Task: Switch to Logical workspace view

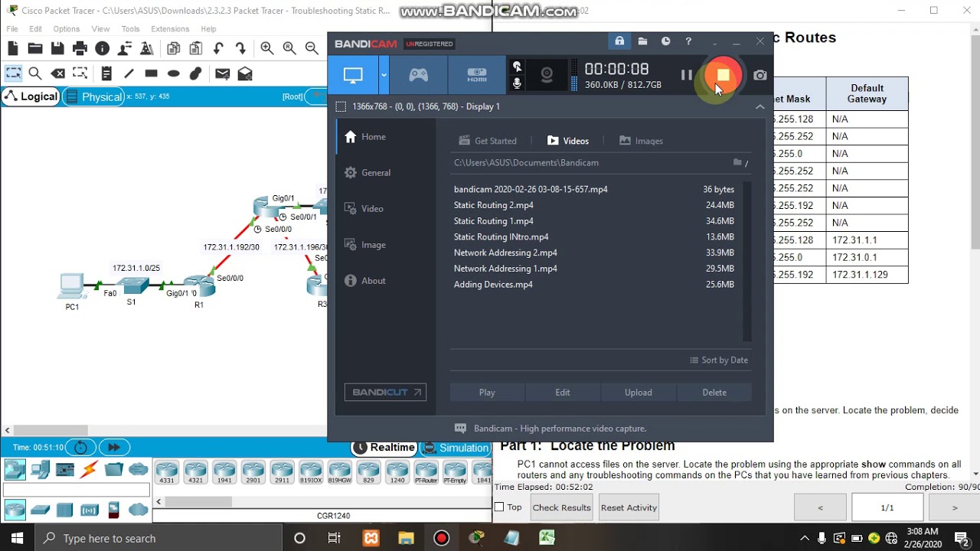Action: pyautogui.click(x=31, y=96)
